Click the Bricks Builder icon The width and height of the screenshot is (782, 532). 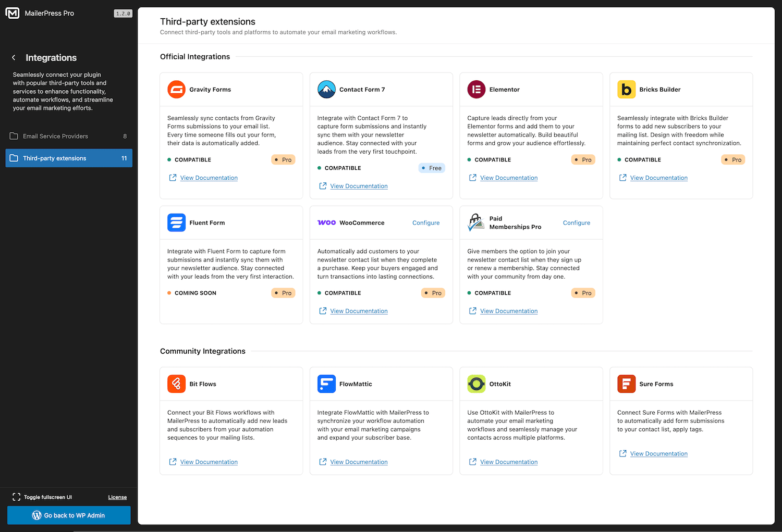pyautogui.click(x=626, y=89)
